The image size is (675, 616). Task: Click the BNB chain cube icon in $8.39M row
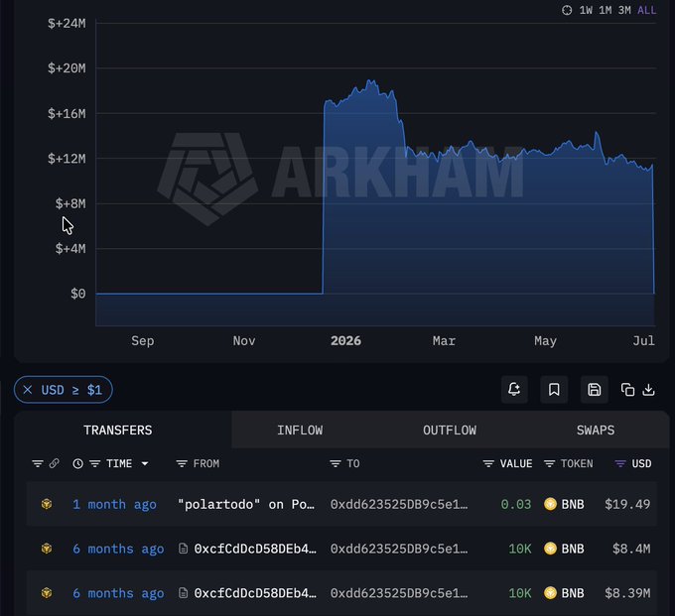(x=47, y=593)
